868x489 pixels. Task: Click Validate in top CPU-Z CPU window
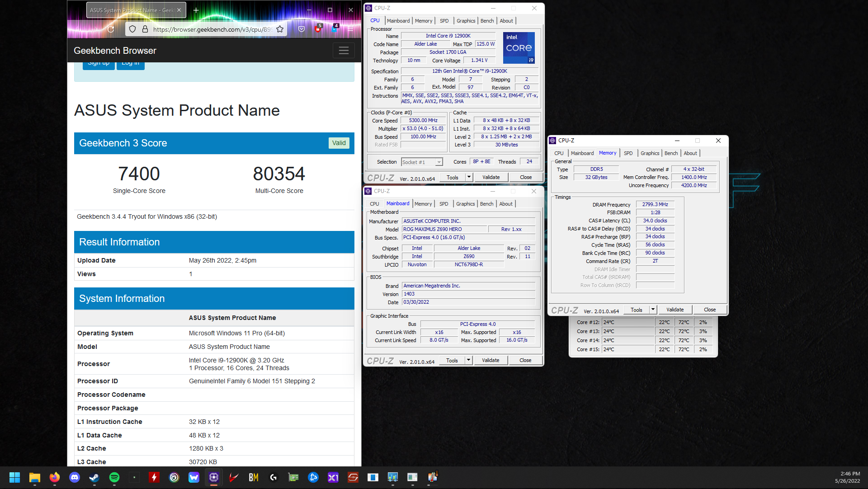coord(491,177)
